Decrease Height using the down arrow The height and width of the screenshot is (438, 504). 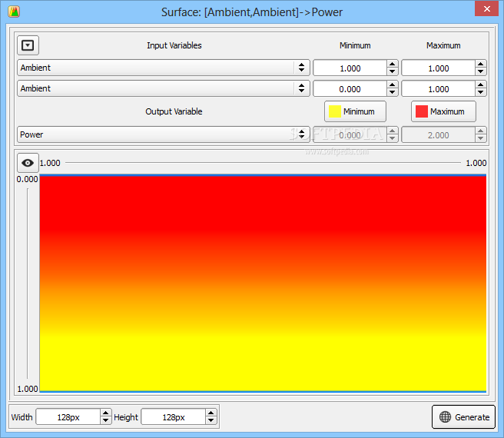coord(211,420)
